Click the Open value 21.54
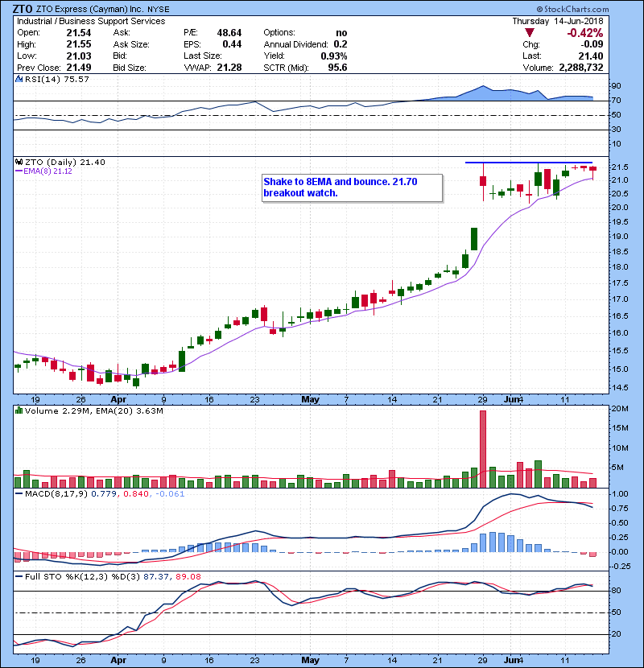Viewport: 644px width, 668px height. (x=79, y=33)
